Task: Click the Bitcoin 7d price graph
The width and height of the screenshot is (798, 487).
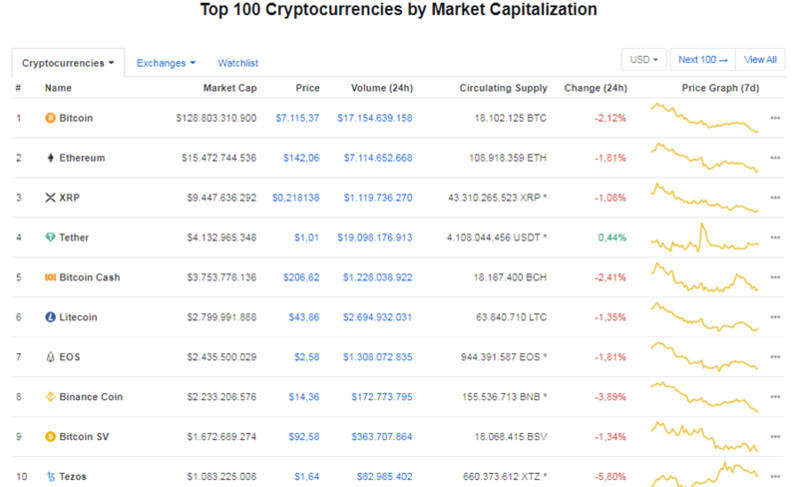Action: [x=704, y=119]
